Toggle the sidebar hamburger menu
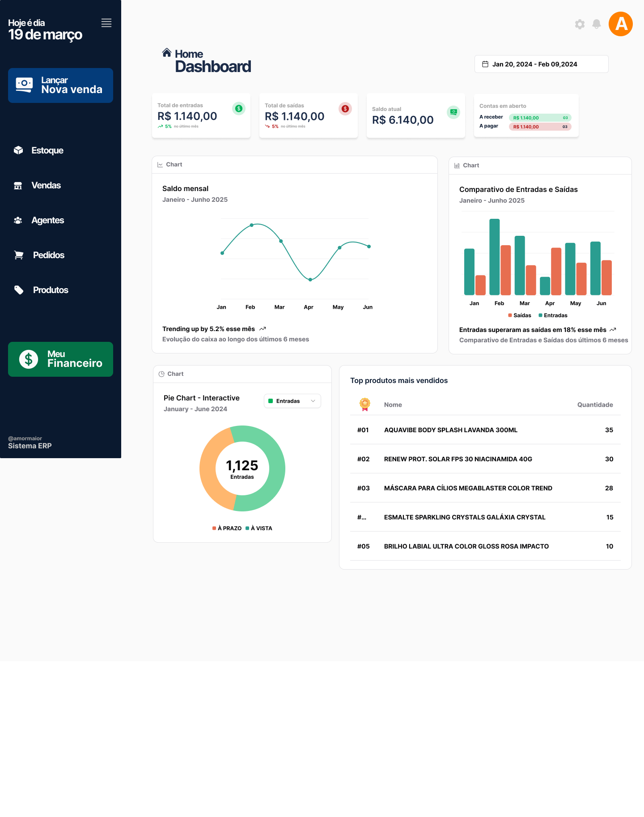Screen dimensions: 644x817 [106, 23]
